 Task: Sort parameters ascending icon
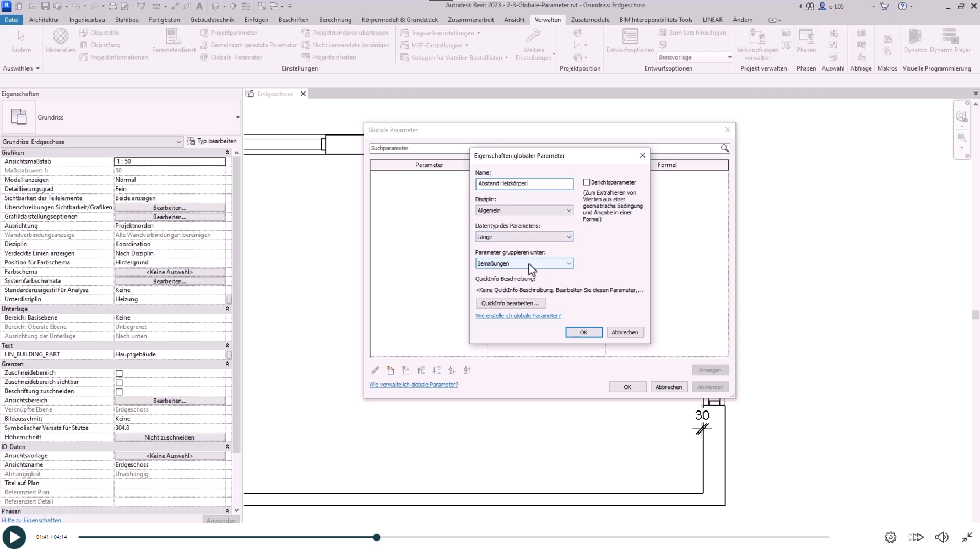click(x=452, y=370)
